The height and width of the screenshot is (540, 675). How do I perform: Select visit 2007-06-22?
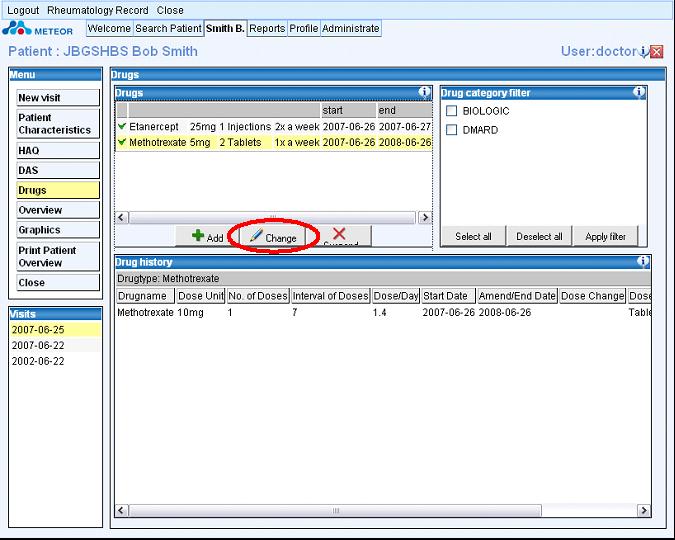point(56,345)
